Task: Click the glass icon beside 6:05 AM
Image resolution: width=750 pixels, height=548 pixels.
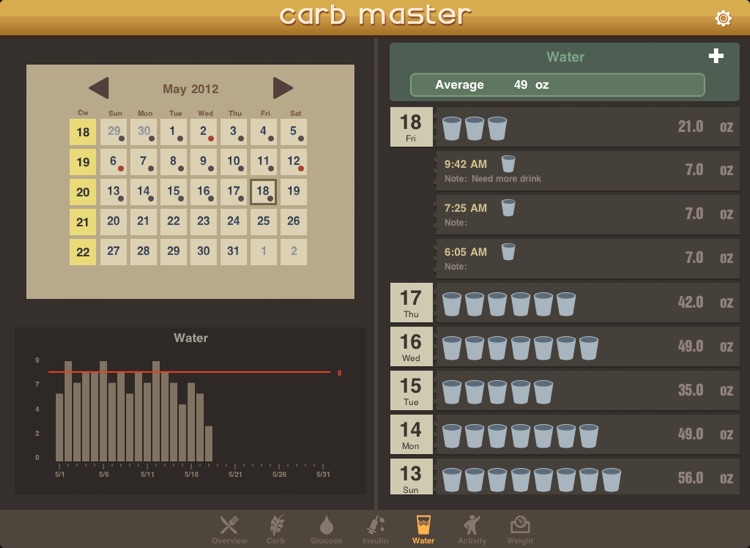Action: [508, 252]
